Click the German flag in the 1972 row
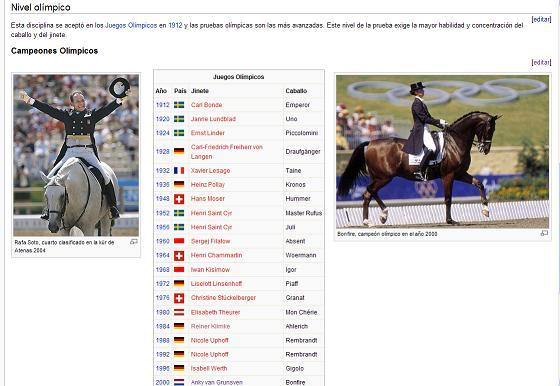 tap(179, 284)
